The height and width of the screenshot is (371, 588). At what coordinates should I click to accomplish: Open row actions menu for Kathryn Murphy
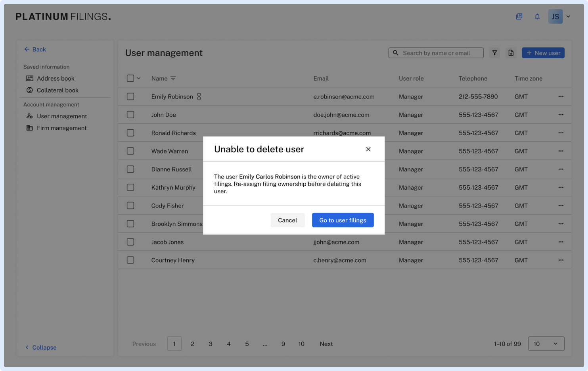click(561, 187)
